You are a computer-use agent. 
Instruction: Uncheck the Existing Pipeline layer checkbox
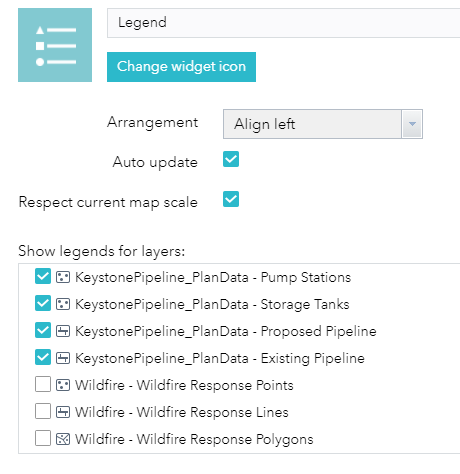point(43,357)
